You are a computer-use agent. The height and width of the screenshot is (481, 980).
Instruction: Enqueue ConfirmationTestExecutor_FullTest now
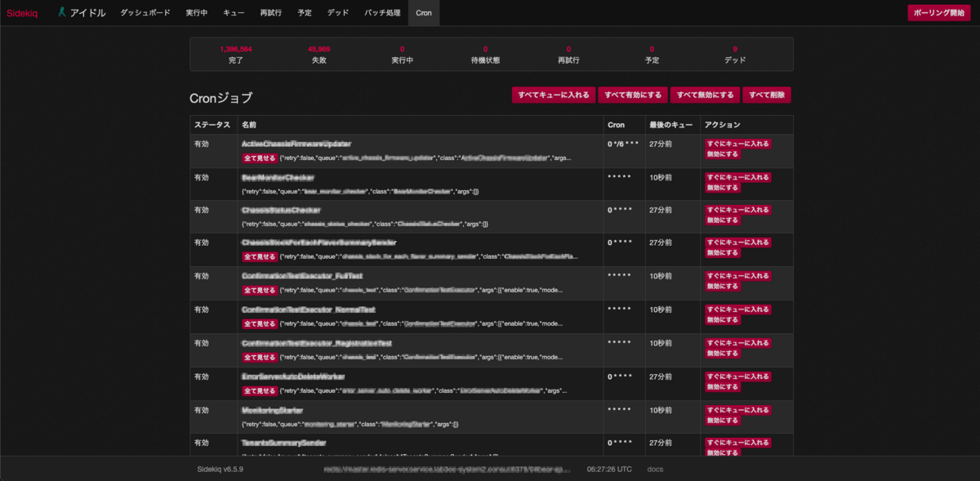coord(738,275)
